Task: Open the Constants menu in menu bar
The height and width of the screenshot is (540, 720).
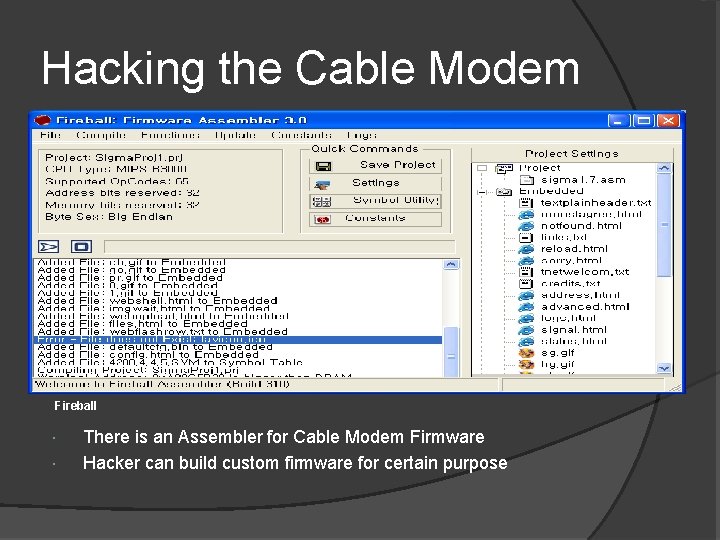Action: 301,135
